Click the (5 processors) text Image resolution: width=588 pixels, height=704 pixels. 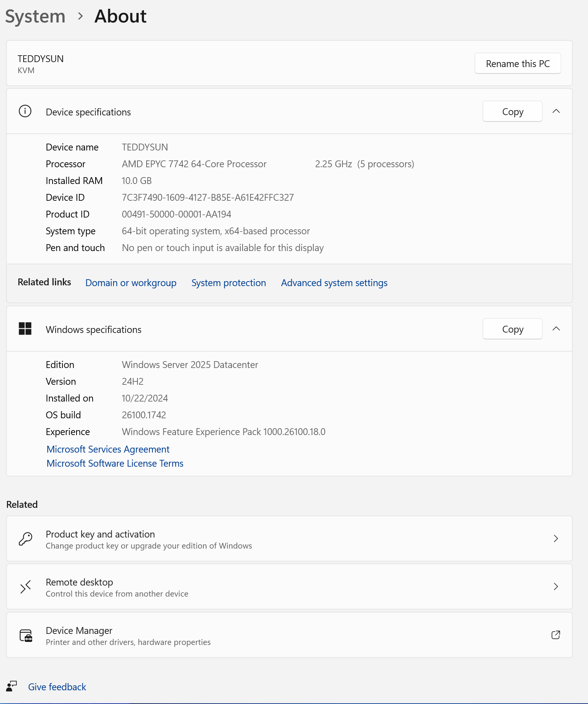point(386,164)
